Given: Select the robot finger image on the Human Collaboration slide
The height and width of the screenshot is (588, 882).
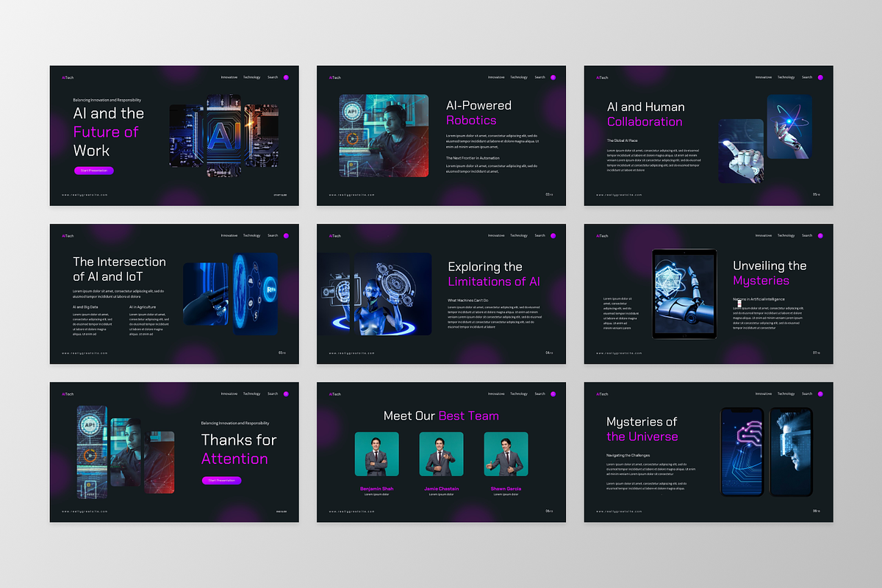Looking at the screenshot, I should (x=741, y=151).
